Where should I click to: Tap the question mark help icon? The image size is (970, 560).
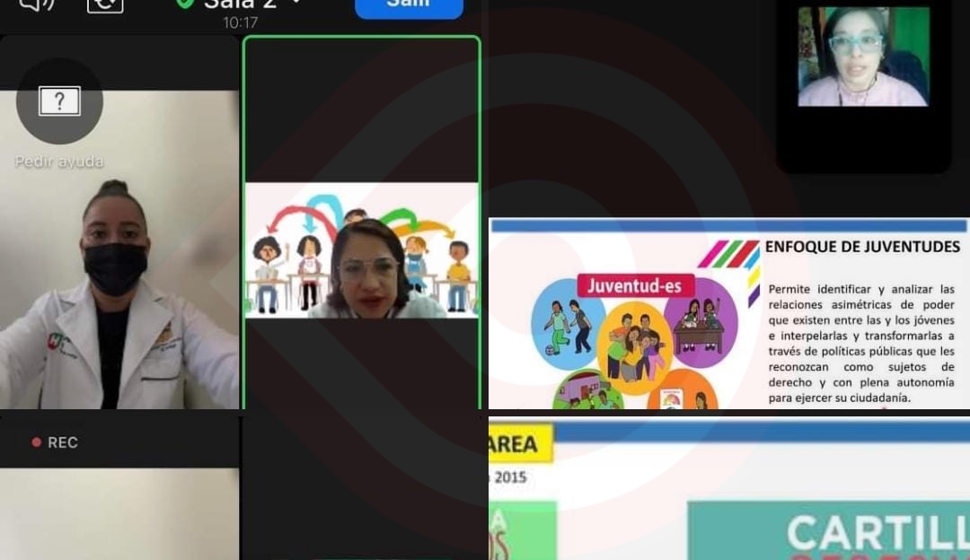(59, 101)
